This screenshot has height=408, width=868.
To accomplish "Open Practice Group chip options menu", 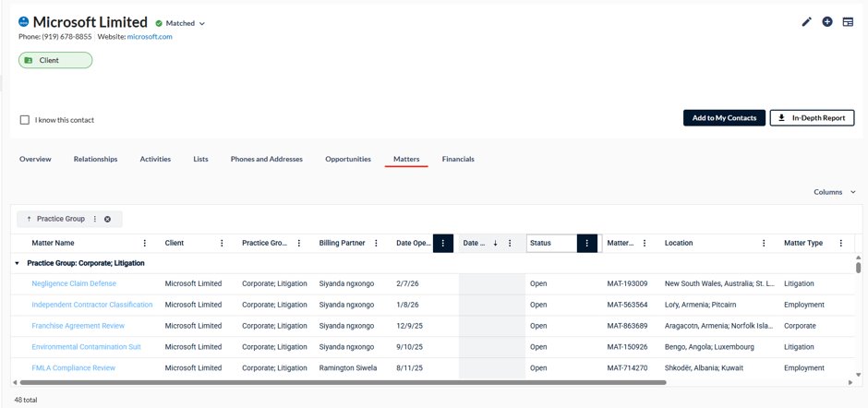I will [x=95, y=219].
